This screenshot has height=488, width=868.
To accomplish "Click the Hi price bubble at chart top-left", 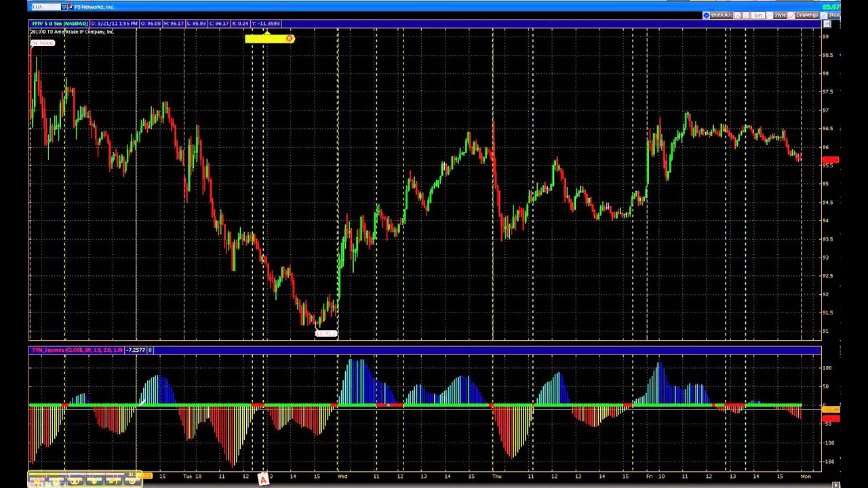I will (x=43, y=43).
